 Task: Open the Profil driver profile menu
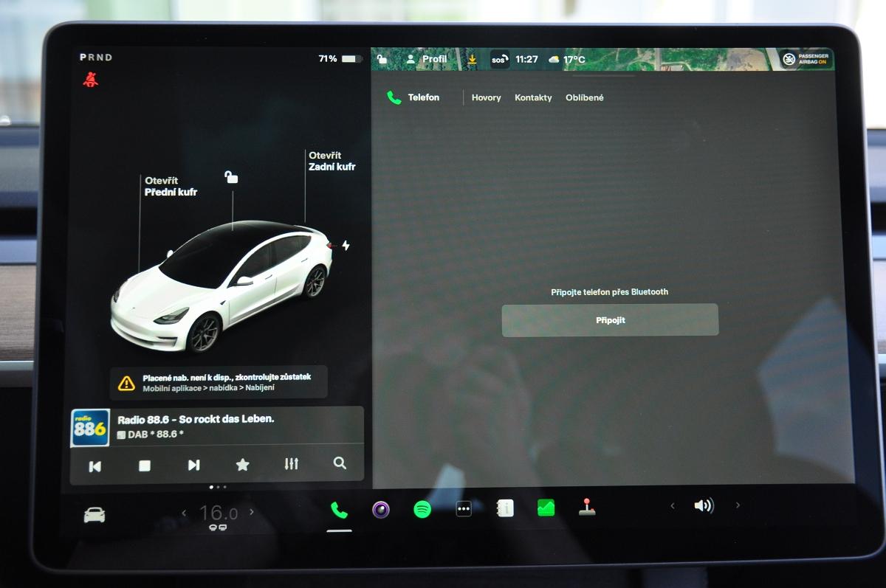tap(427, 59)
